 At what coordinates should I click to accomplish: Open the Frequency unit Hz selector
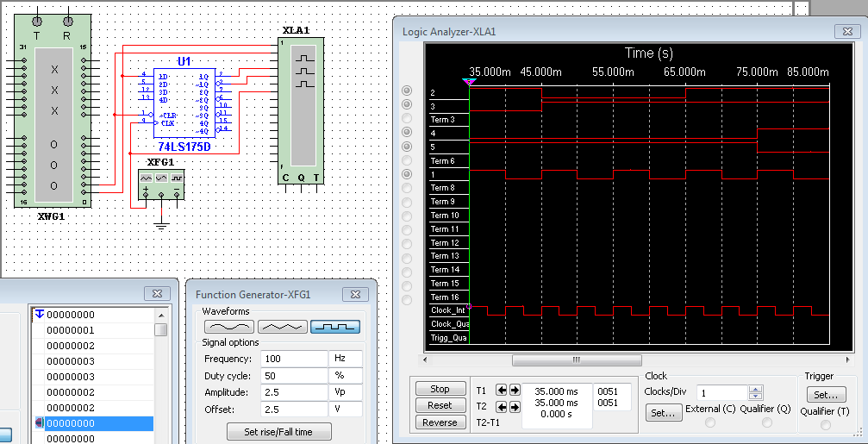(x=347, y=359)
